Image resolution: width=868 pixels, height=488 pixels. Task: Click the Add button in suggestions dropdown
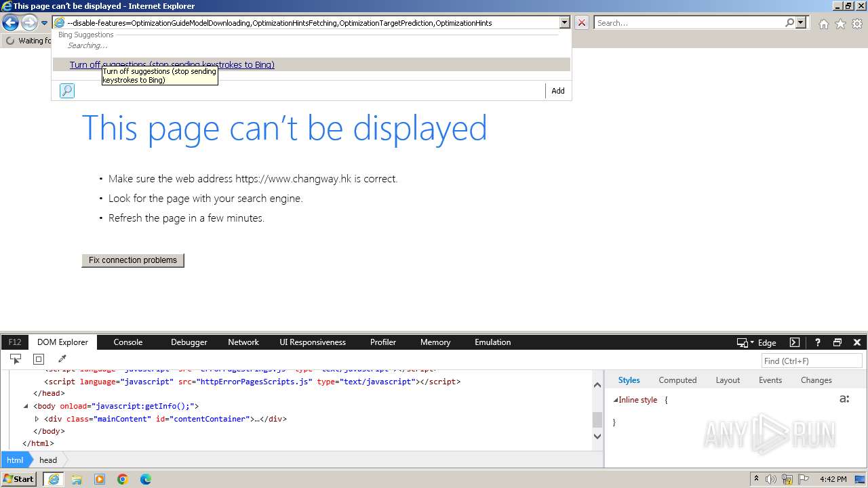(x=558, y=91)
